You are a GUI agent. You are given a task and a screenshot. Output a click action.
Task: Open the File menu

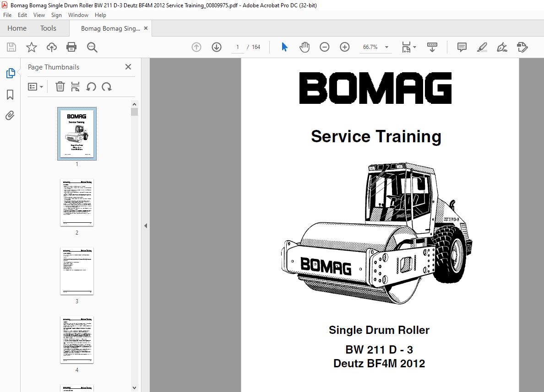[x=7, y=15]
